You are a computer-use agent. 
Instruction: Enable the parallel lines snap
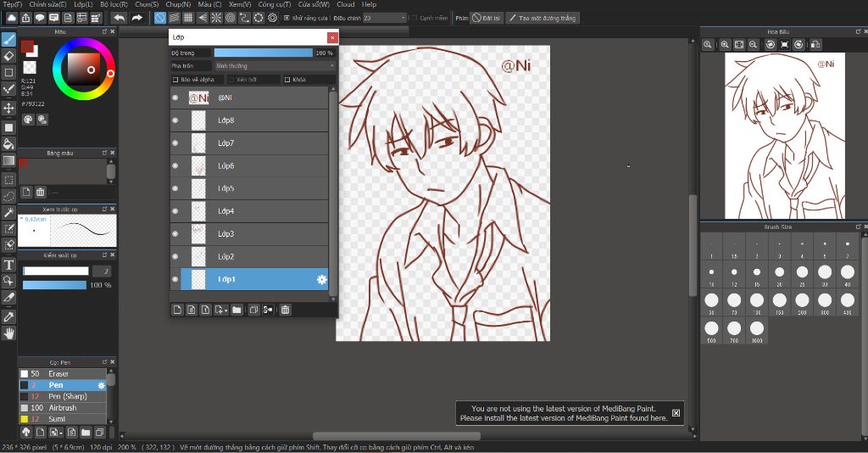tap(175, 18)
